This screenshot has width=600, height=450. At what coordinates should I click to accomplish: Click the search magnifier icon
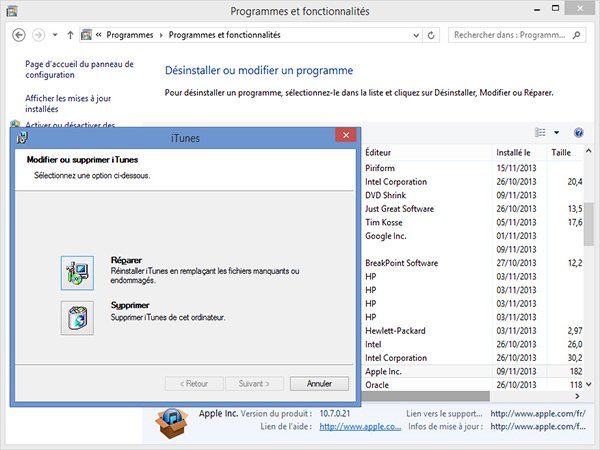click(577, 35)
